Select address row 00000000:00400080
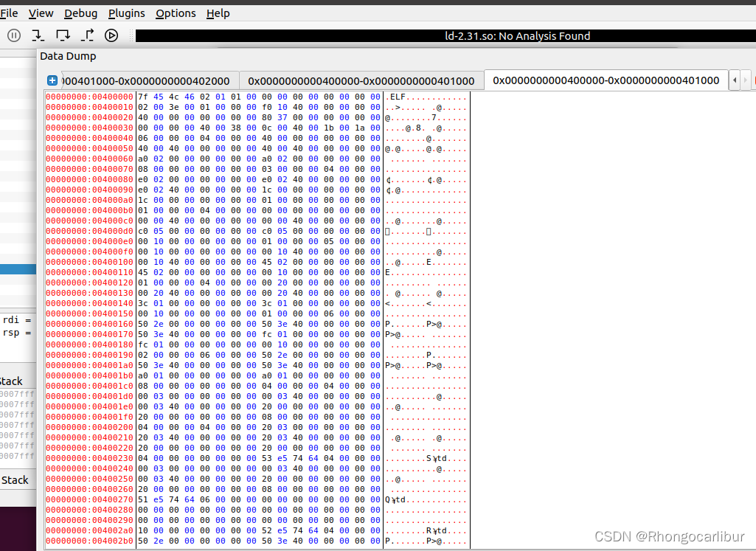 (90, 179)
